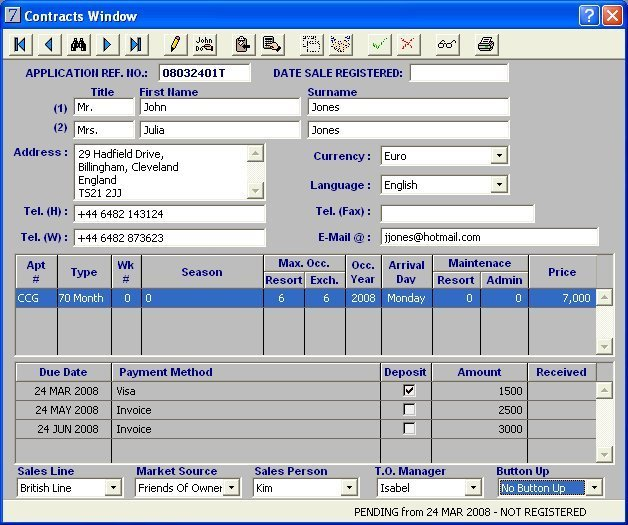Toggle deposit checkbox for 24 MAY 2008
Screen dimensions: 628x525
409,410
